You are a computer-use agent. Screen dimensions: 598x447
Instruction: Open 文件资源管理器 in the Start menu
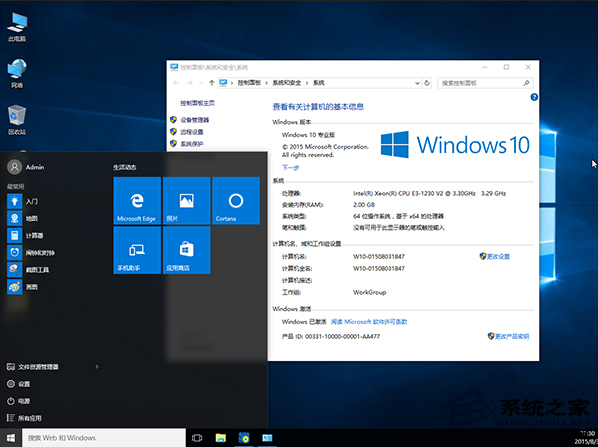click(33, 367)
